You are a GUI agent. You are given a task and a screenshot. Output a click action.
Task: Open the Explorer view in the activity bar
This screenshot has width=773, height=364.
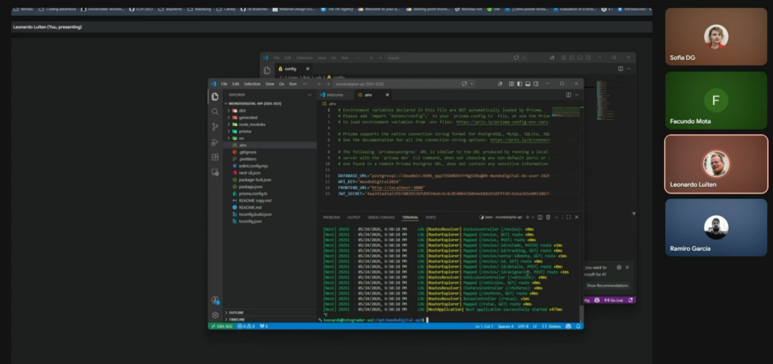215,97
